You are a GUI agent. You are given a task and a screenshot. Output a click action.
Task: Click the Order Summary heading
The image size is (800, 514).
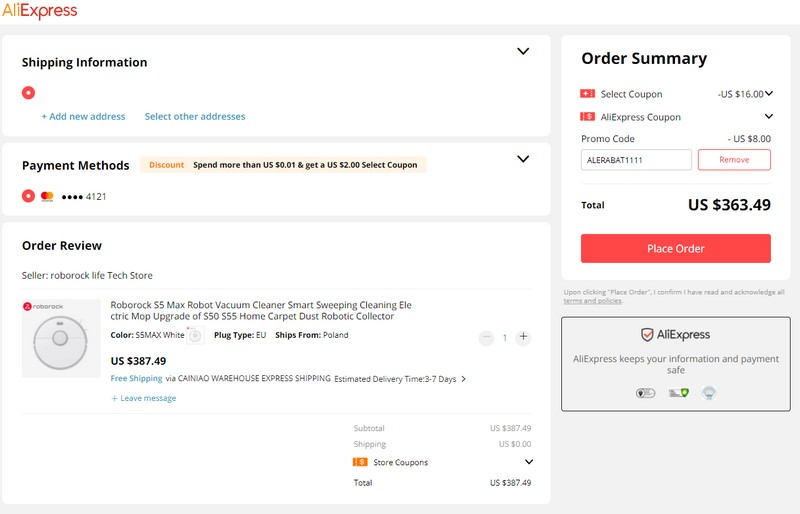point(644,59)
